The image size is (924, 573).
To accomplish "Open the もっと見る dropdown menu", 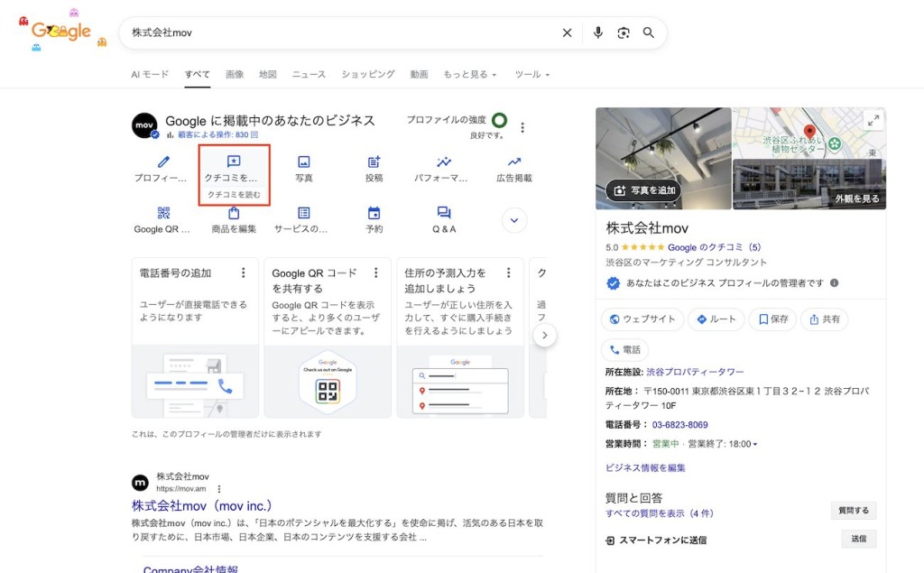I will coord(469,74).
